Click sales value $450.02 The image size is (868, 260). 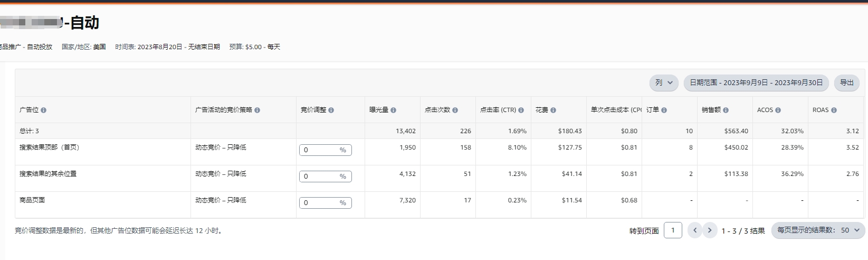pos(736,147)
